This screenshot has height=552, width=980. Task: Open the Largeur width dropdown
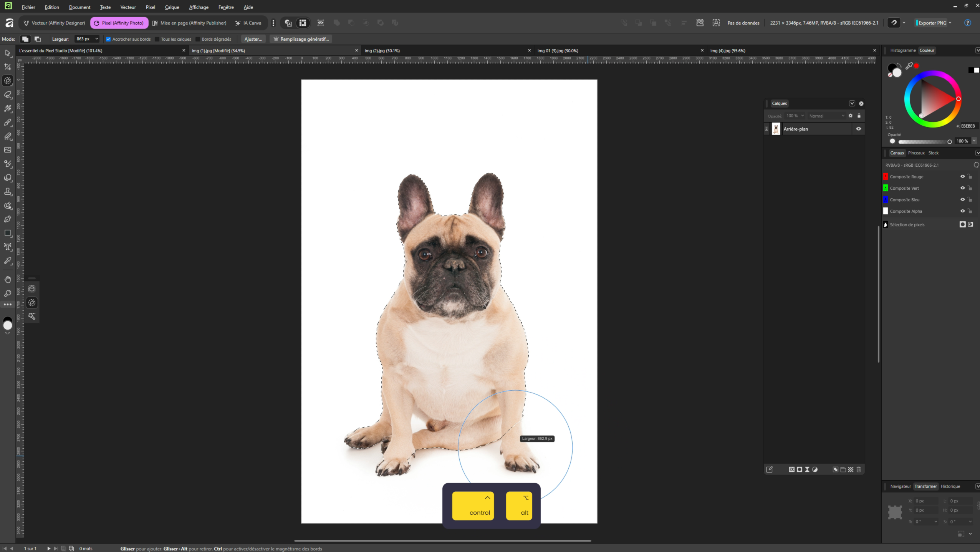pos(96,39)
